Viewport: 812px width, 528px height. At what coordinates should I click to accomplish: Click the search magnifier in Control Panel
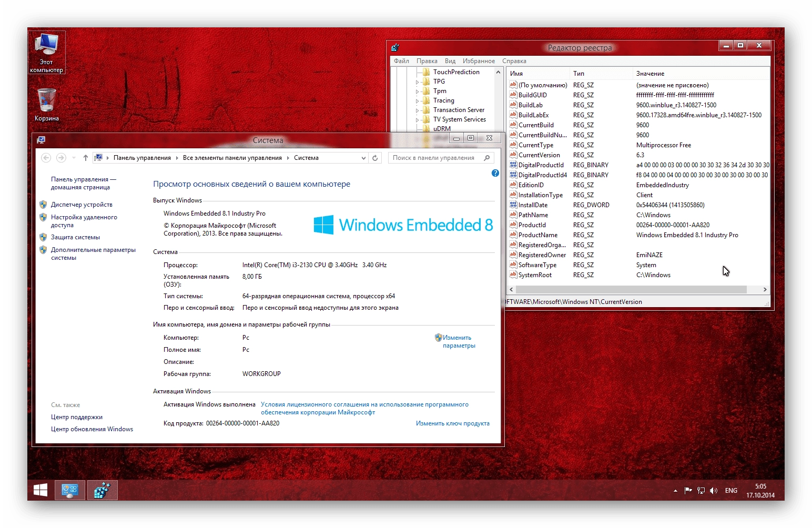pyautogui.click(x=487, y=158)
